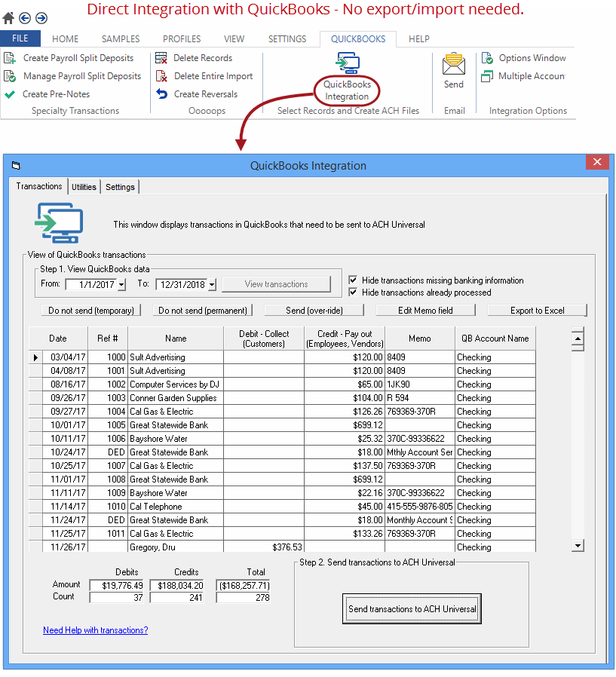Select the Transactions tab

[x=39, y=186]
